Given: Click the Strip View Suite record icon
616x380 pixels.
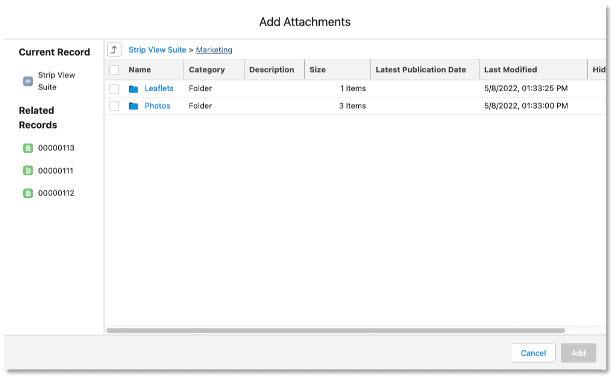Looking at the screenshot, I should tap(28, 81).
